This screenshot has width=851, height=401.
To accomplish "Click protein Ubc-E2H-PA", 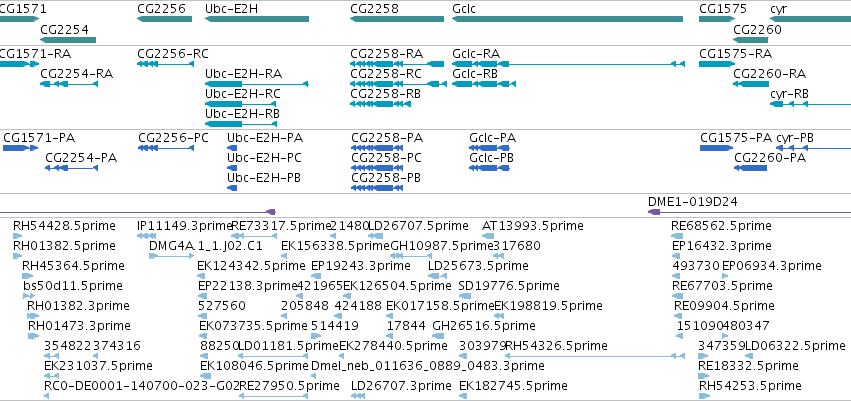I will pyautogui.click(x=232, y=148).
